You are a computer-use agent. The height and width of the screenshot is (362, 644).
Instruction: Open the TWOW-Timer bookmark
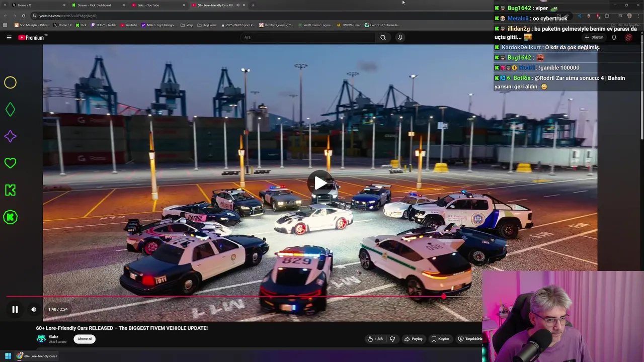point(349,25)
